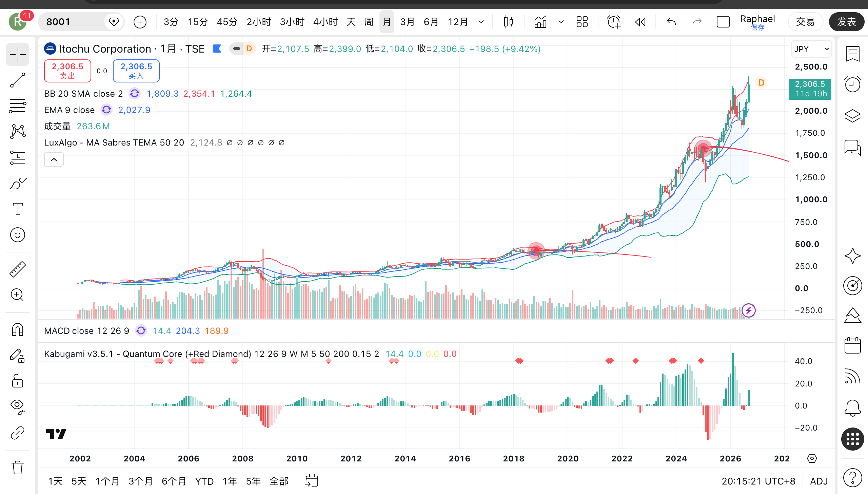868x494 pixels.
Task: Toggle the D delayed data badge
Action: [x=249, y=49]
